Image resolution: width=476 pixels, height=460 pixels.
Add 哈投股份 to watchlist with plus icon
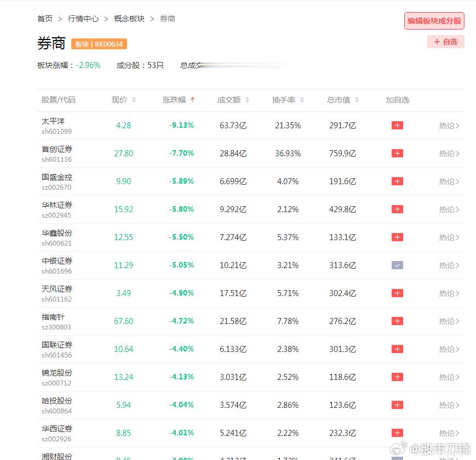(x=397, y=405)
